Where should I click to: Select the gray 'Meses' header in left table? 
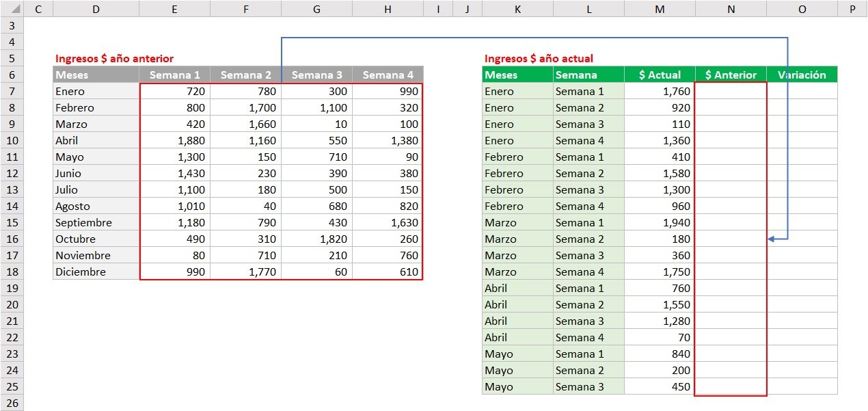click(96, 75)
